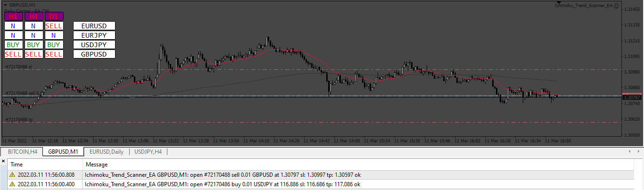Click USDJPY row D1 BUY signal cell
The image size is (644, 190).
pyautogui.click(x=54, y=45)
